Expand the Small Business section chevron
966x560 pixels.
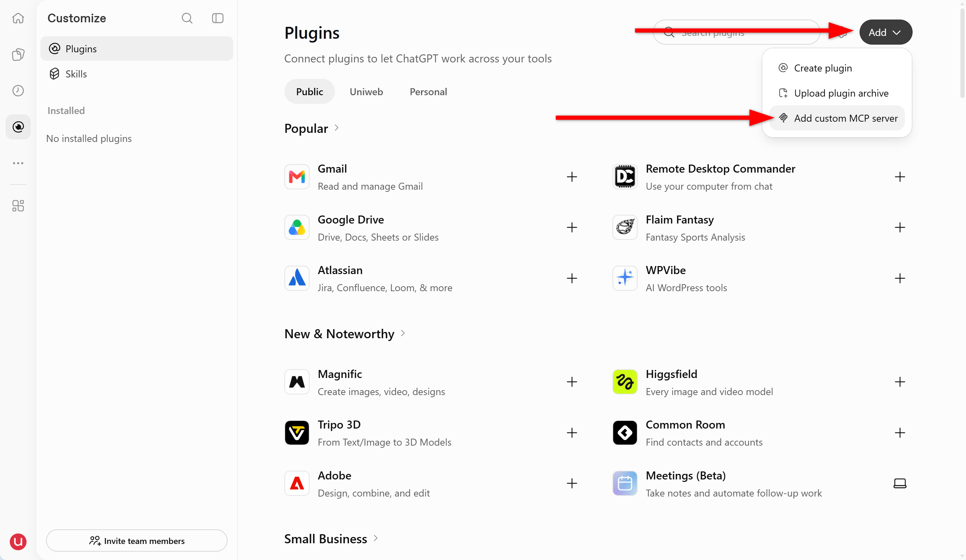pyautogui.click(x=376, y=538)
